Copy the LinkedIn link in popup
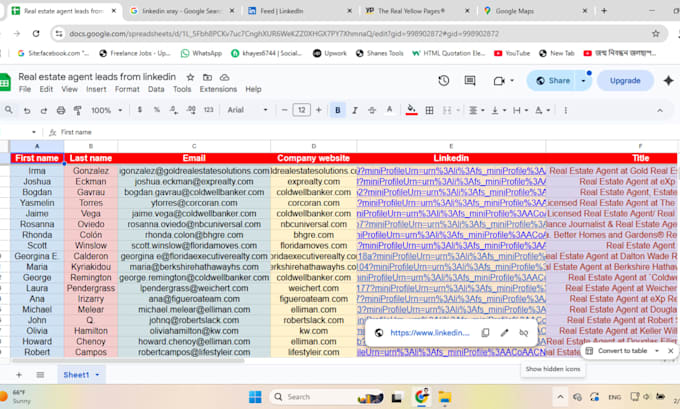 click(x=485, y=333)
